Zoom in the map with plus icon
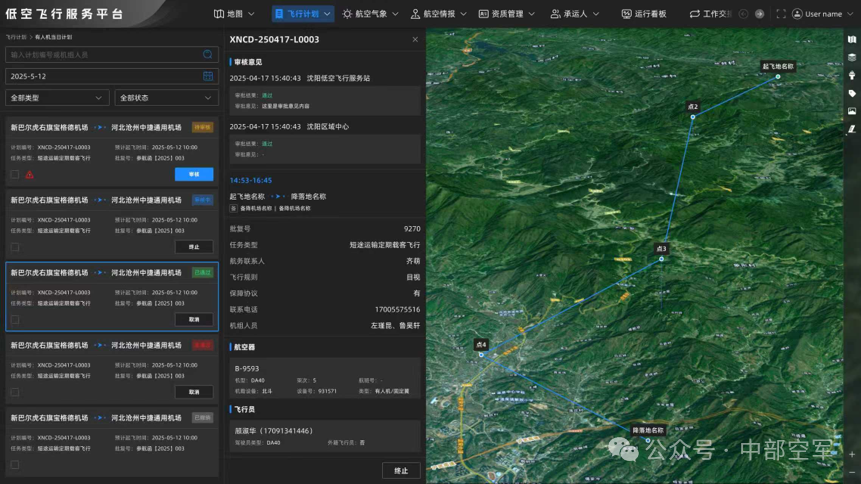Viewport: 861px width, 484px height. click(852, 455)
